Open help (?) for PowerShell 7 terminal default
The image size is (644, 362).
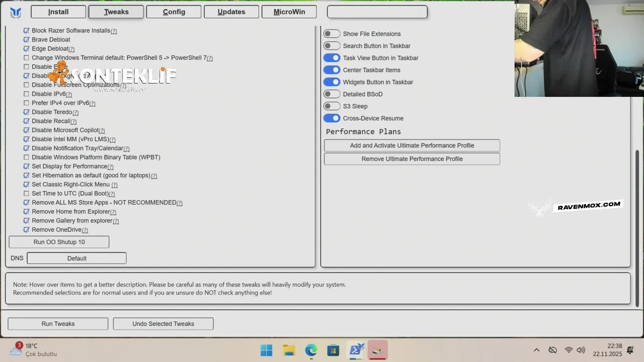210,58
